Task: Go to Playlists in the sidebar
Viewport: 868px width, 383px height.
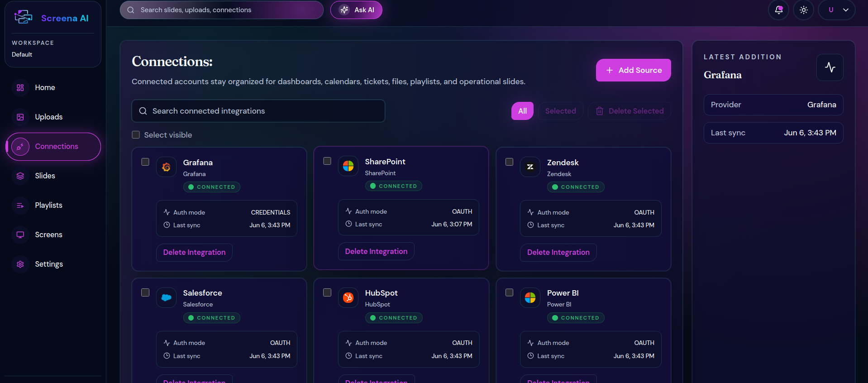Action: tap(52, 206)
